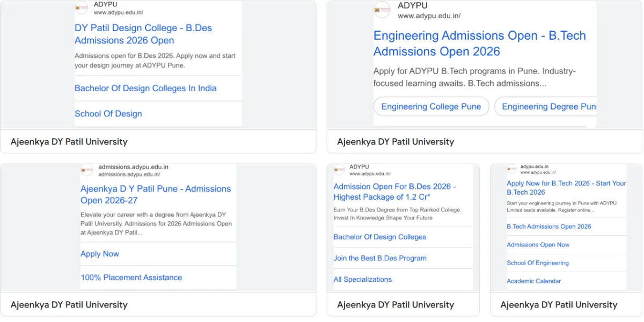Click the logo beside admissions.adypu.edu.in
Viewport: 644px width, 322px height.
87,171
